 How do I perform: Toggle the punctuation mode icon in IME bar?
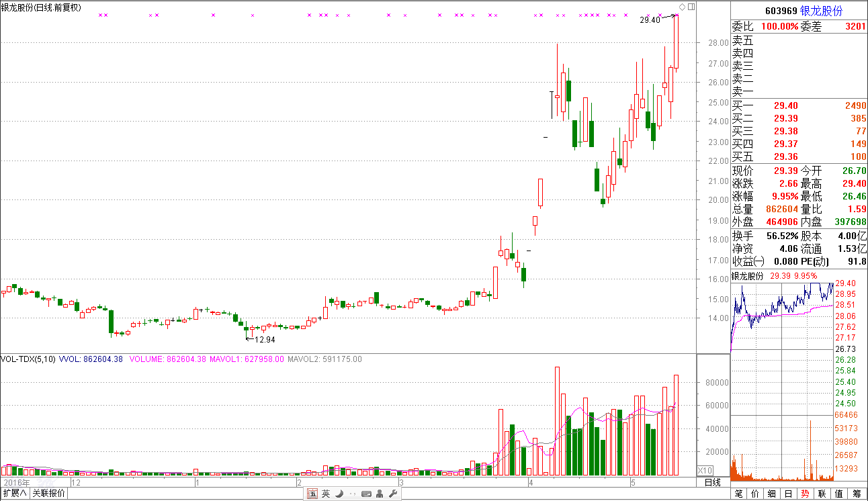pyautogui.click(x=352, y=494)
